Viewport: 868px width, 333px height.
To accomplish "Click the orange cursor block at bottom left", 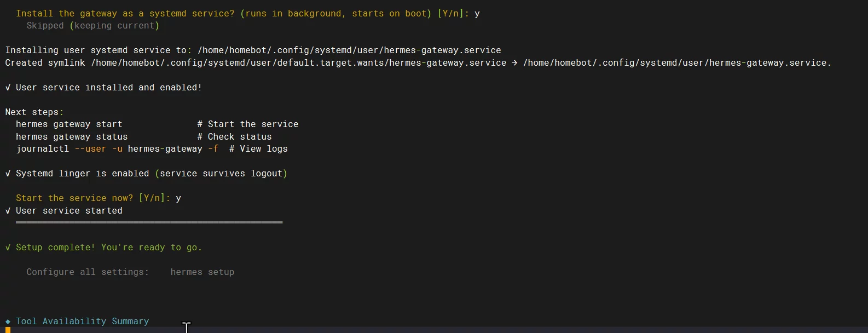I will tap(8, 330).
